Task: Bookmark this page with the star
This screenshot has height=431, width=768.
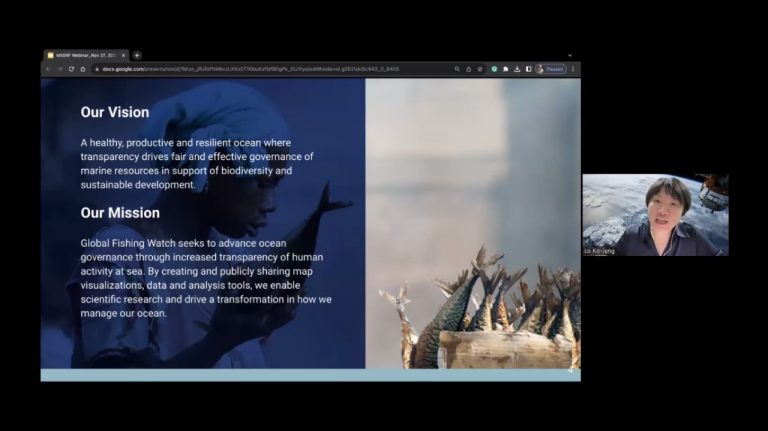Action: pyautogui.click(x=480, y=69)
